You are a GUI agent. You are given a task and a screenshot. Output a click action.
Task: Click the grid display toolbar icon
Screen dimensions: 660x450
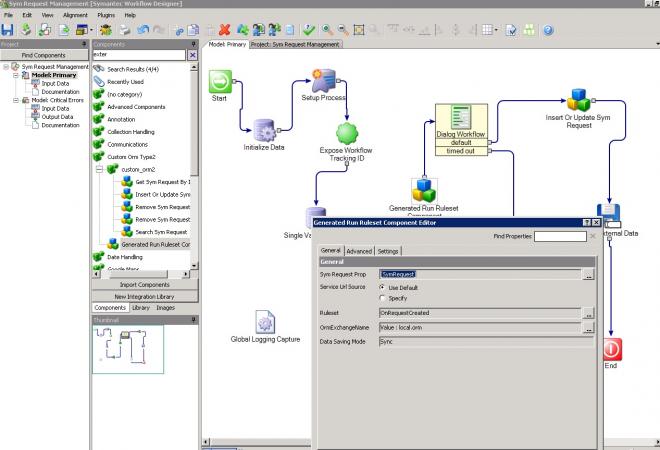coord(487,30)
